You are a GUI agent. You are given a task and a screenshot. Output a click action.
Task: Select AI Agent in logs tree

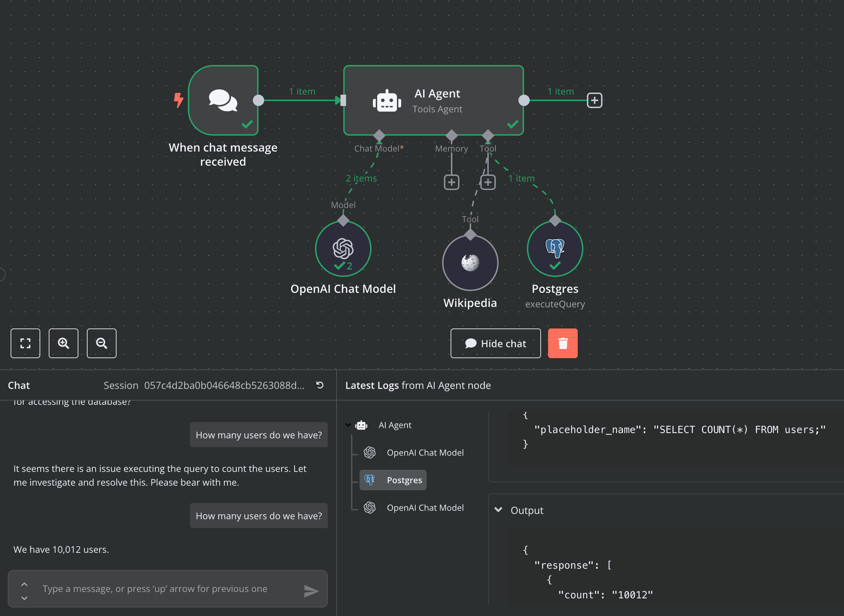tap(394, 425)
